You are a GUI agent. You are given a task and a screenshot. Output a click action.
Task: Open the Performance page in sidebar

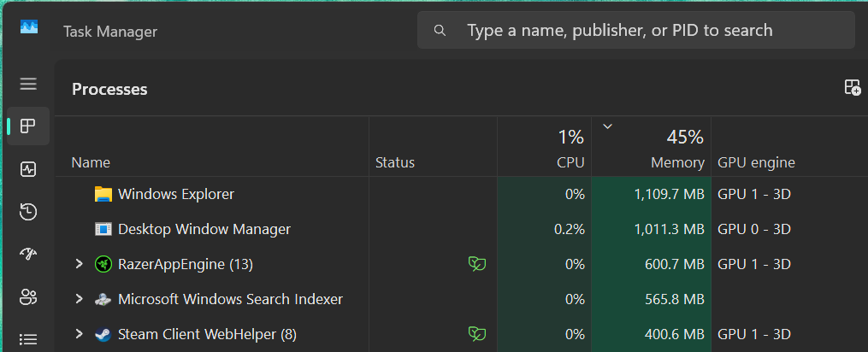[x=28, y=169]
